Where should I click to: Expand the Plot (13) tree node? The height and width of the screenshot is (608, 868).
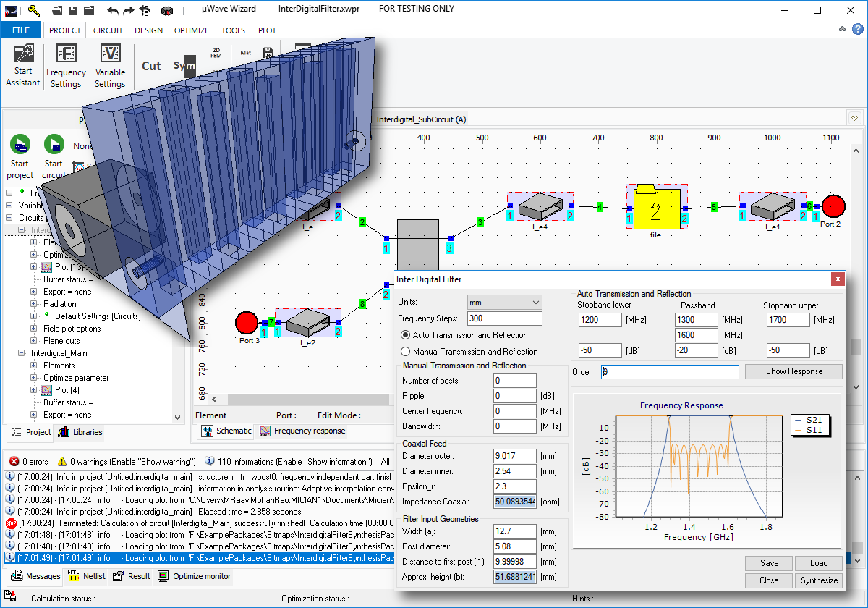click(34, 267)
